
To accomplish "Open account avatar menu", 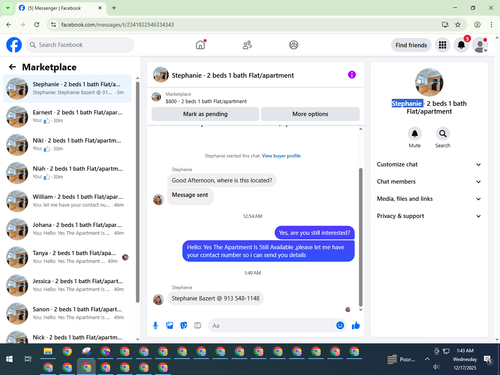I will 480,45.
